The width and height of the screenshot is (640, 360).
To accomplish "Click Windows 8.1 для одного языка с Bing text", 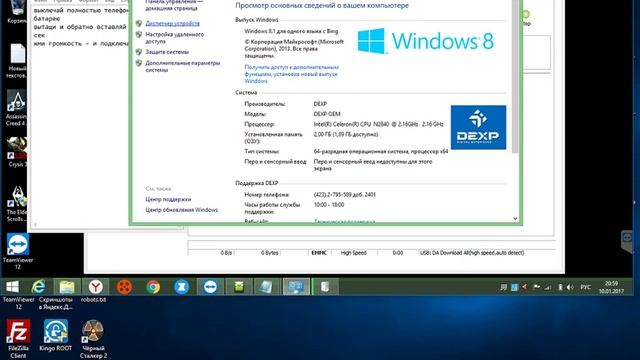I will [x=291, y=31].
